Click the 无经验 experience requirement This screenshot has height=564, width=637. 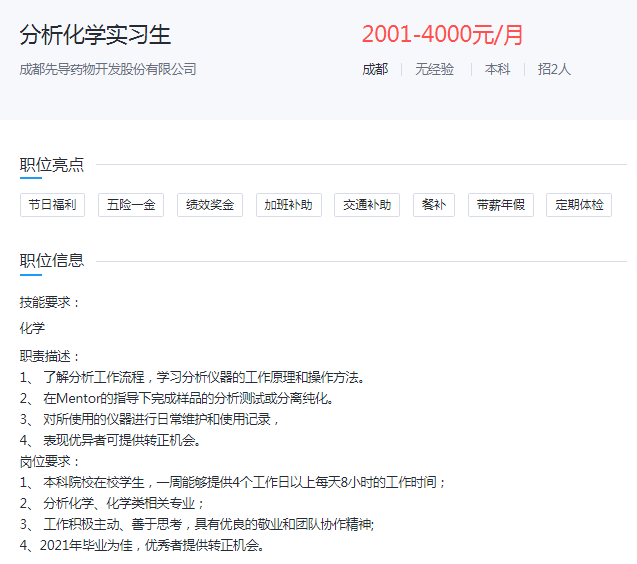click(x=434, y=70)
